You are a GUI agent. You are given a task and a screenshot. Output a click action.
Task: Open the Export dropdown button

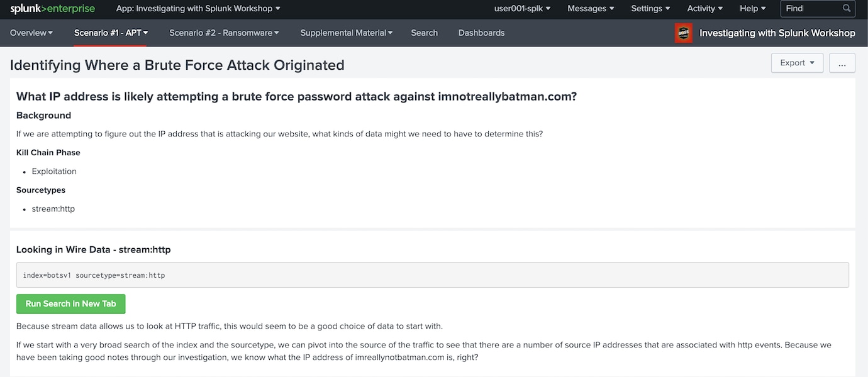click(x=797, y=63)
